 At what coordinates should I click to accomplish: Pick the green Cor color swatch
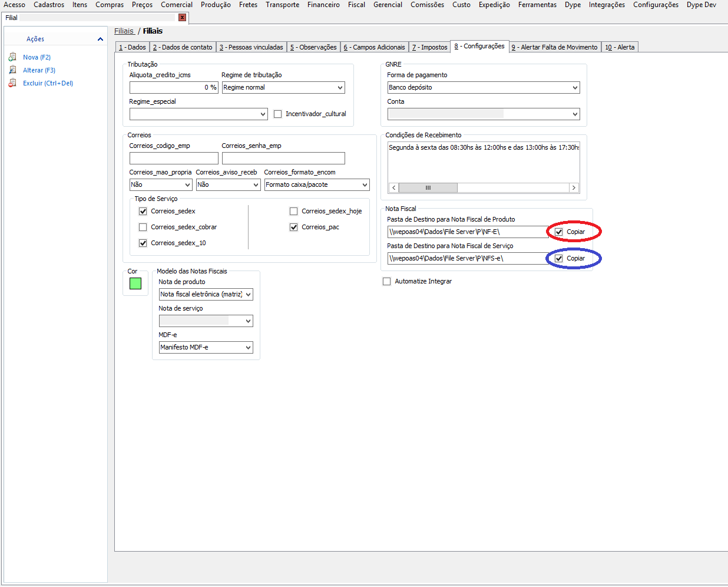coord(135,283)
